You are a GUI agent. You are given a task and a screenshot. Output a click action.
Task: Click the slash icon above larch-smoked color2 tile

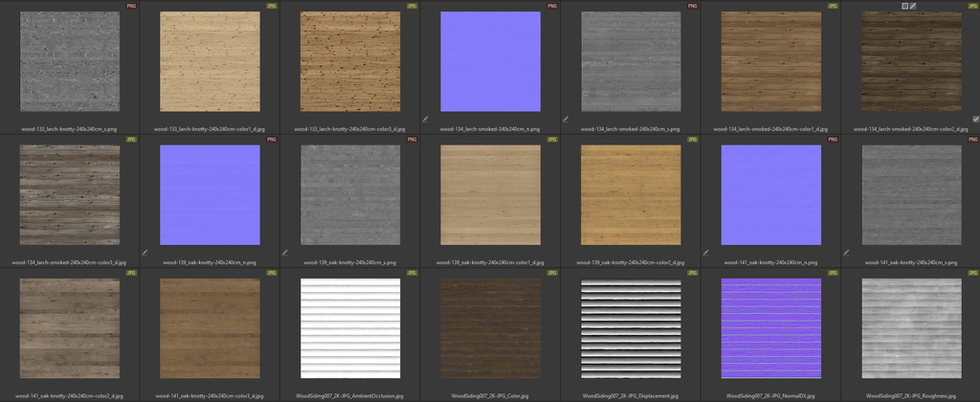pyautogui.click(x=914, y=6)
